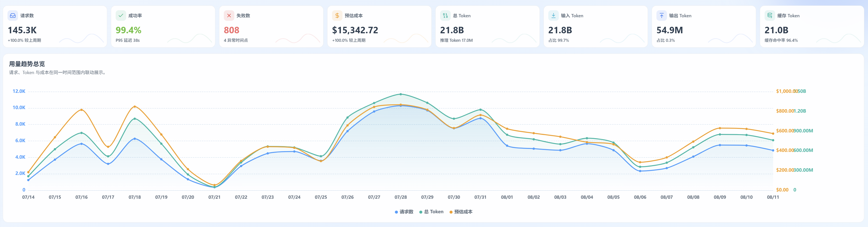
Task: Click the 缓存 Token card title
Action: [788, 16]
